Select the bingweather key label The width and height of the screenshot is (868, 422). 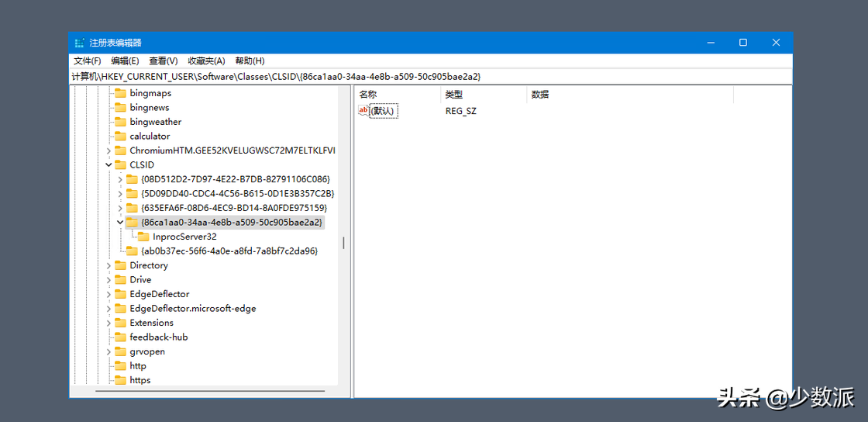156,122
